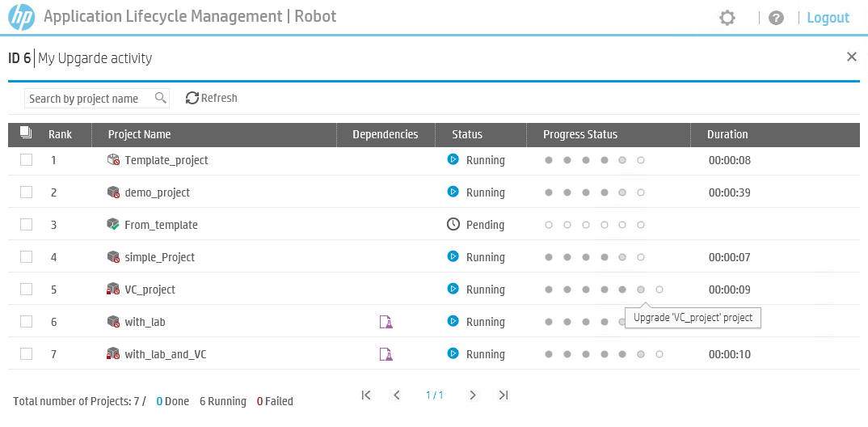Click the lab dependency icon for with_lab
This screenshot has height=427, width=868.
click(386, 322)
